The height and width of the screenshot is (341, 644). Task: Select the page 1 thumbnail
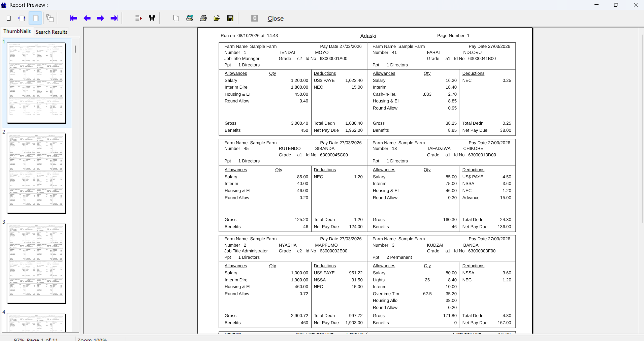[x=36, y=83]
